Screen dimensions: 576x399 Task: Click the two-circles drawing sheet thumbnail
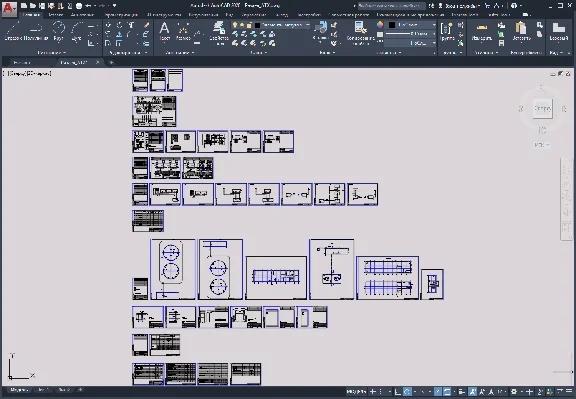click(173, 269)
